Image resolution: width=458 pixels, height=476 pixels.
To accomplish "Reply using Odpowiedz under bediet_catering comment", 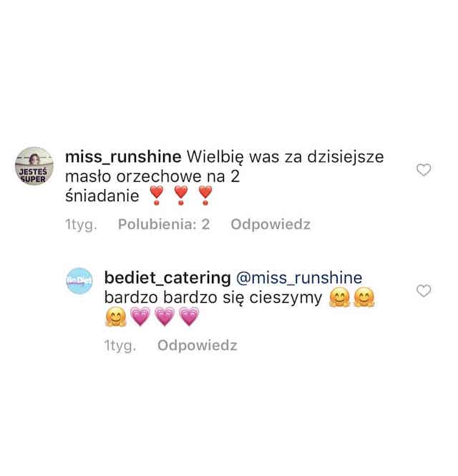I will click(x=197, y=346).
